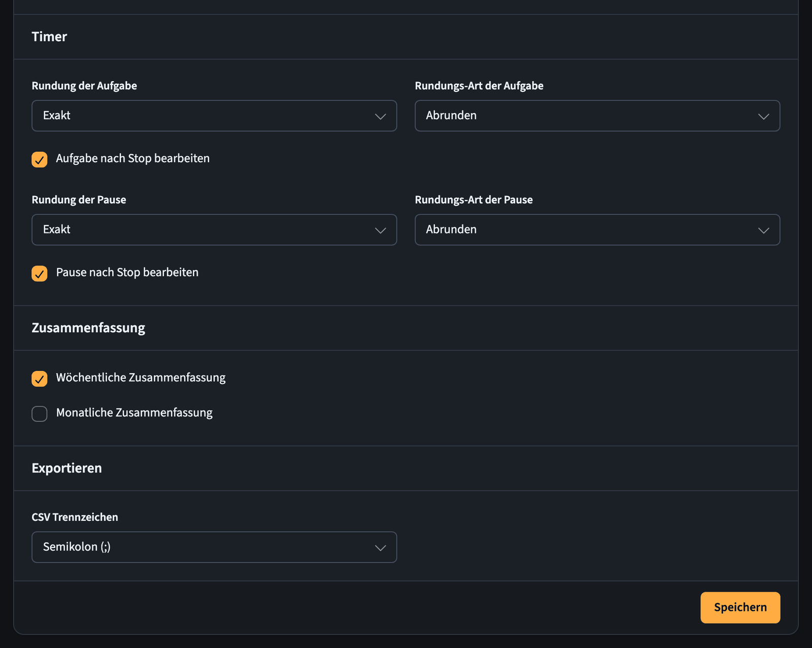Click the Rundungs-Art der Pause label
Screen dimensions: 812x648
click(x=473, y=200)
